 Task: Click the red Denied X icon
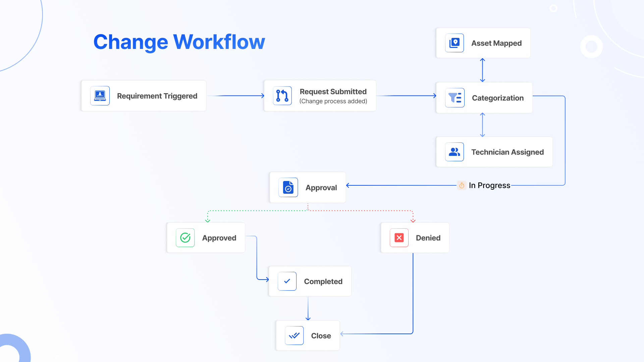pos(399,238)
